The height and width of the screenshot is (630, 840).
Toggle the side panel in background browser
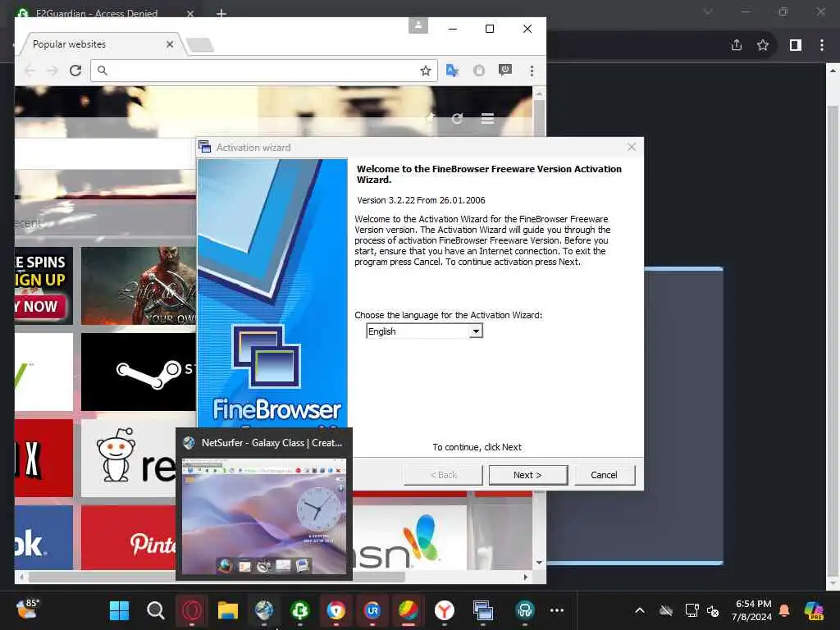pyautogui.click(x=796, y=45)
